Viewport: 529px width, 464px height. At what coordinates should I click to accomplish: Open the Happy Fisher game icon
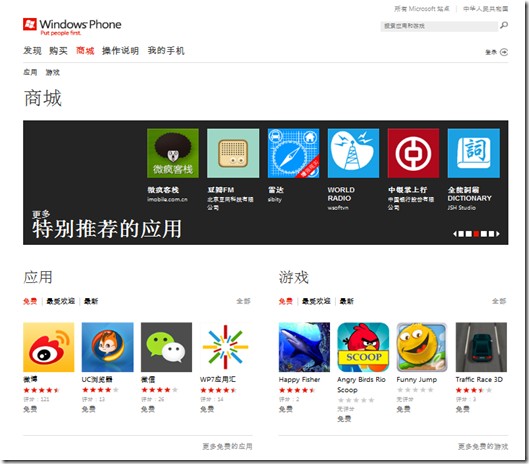coord(304,347)
